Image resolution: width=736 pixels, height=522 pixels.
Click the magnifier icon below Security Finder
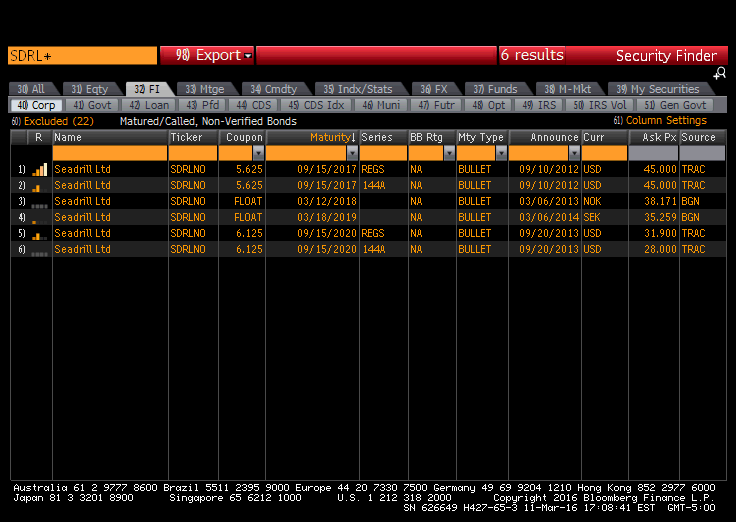tap(720, 73)
